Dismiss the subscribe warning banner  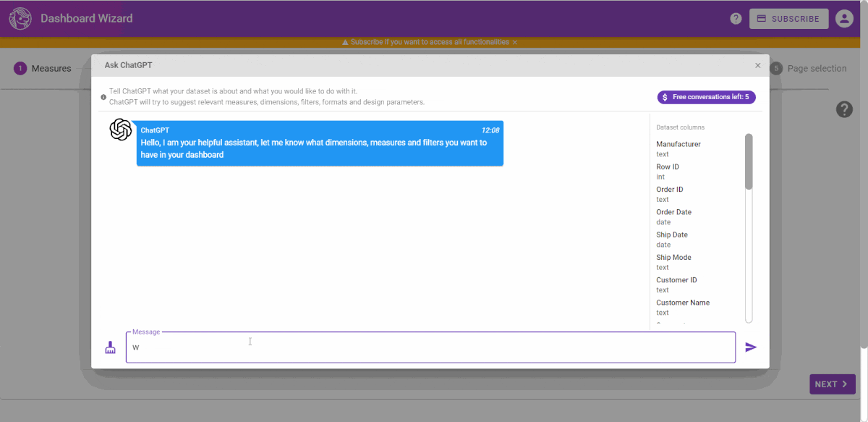(515, 43)
